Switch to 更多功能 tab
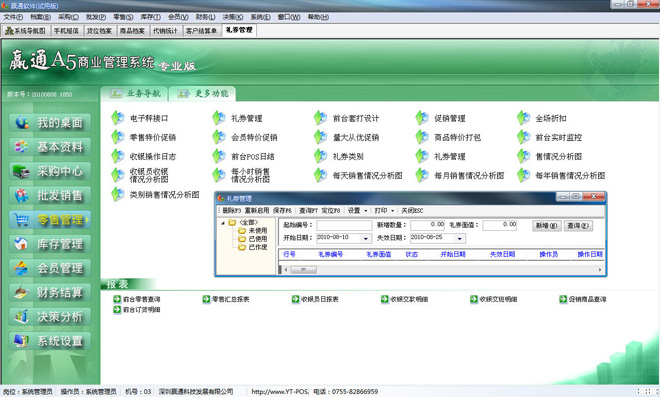 coord(202,93)
